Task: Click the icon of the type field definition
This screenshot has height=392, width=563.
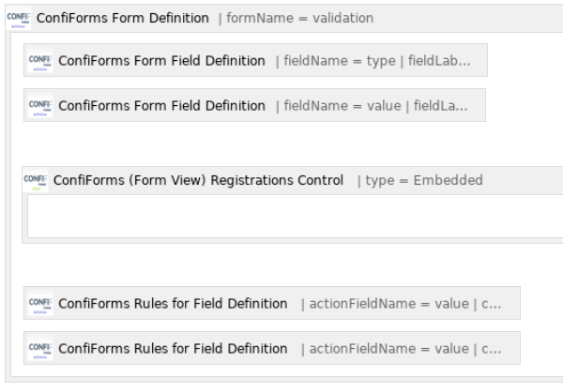Action: (x=40, y=60)
